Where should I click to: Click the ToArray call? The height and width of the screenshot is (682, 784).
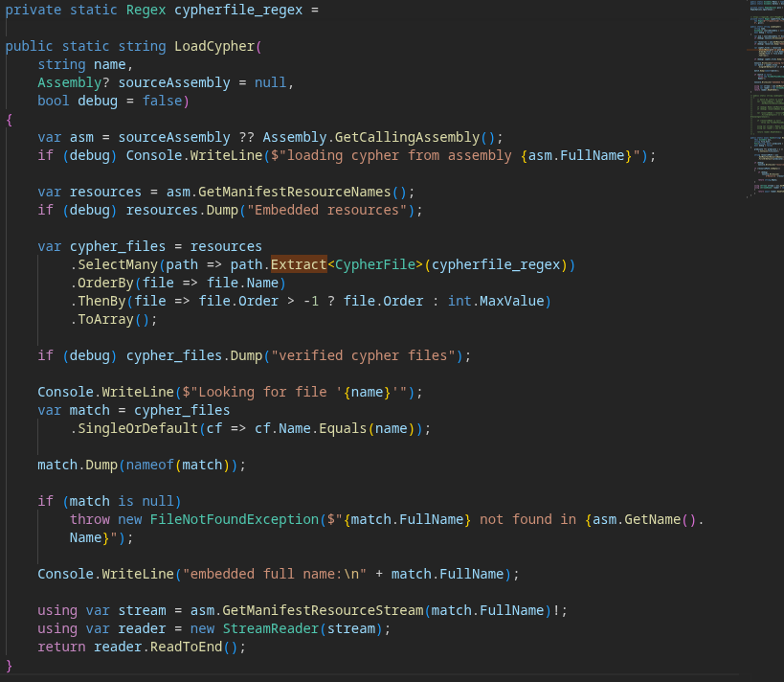click(x=105, y=319)
